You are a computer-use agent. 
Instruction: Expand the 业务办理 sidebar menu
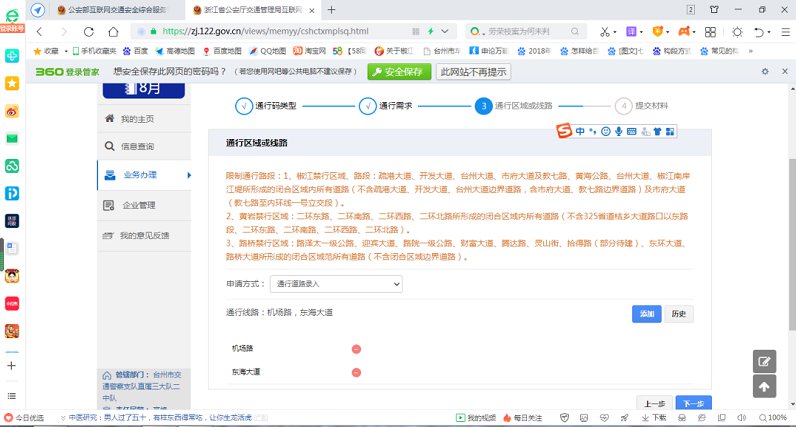pyautogui.click(x=147, y=176)
